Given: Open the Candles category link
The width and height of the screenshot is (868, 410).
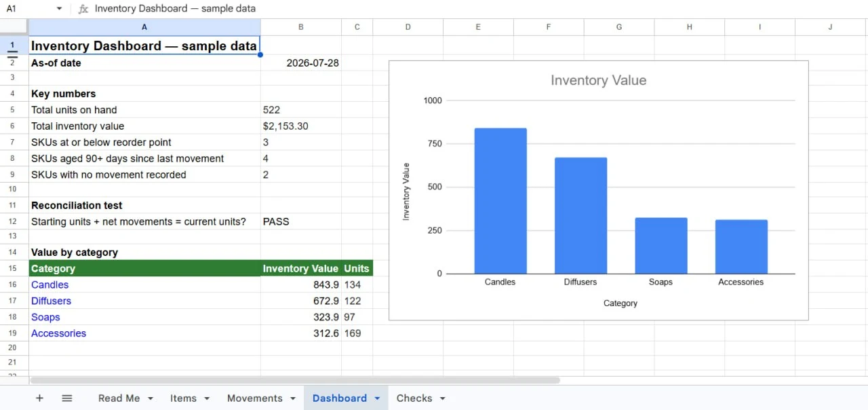Looking at the screenshot, I should (x=50, y=285).
